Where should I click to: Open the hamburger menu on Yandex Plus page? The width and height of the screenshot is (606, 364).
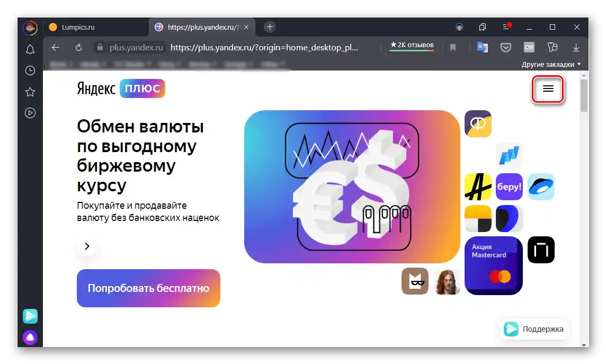[x=548, y=89]
